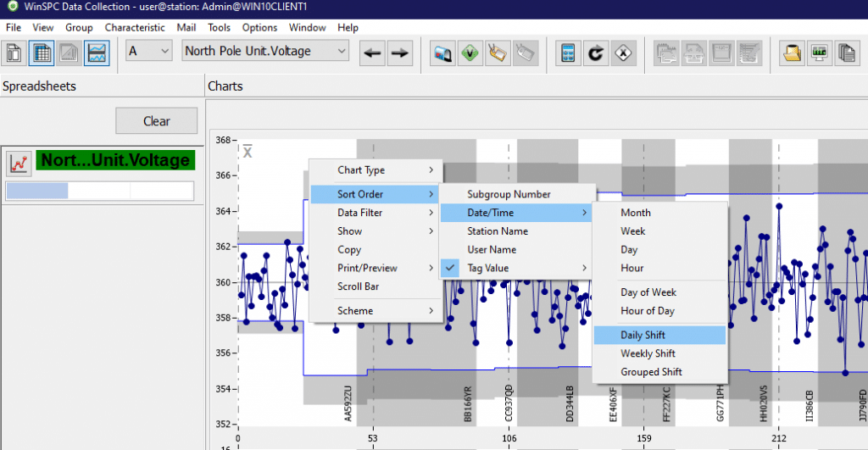The width and height of the screenshot is (868, 450).
Task: Click the refresh arrow toolbar icon
Action: (596, 53)
